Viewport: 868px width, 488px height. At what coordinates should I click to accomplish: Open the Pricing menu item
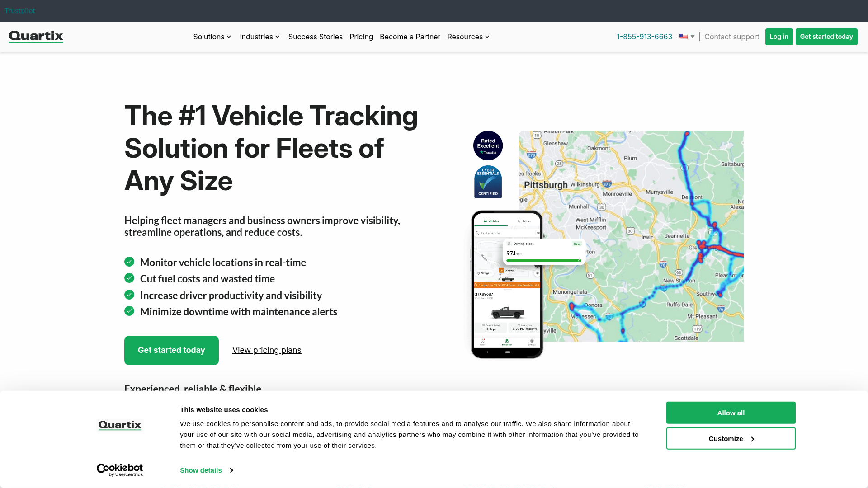(361, 37)
